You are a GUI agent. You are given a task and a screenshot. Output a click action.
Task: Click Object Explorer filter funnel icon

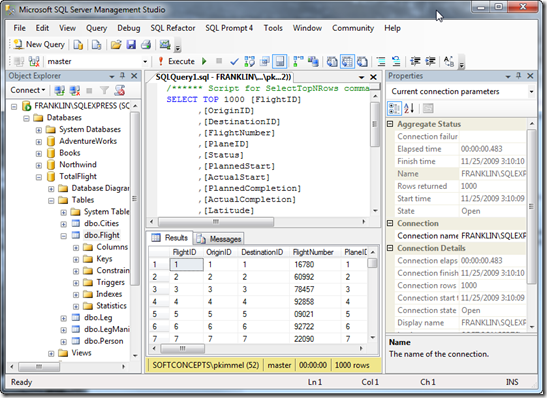pyautogui.click(x=104, y=90)
